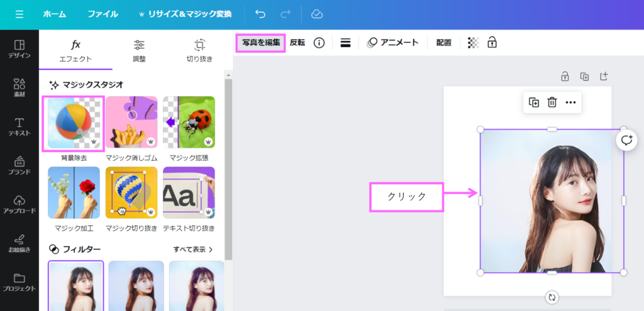Expand filters with すべて表示

tap(193, 249)
